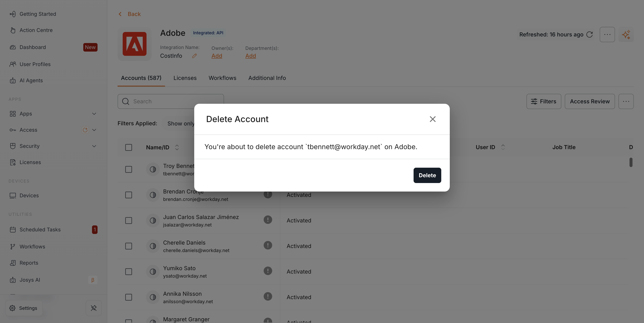Click the Scheduled Tasks notification badge
Screen dimensions: 644x323
coord(95,230)
